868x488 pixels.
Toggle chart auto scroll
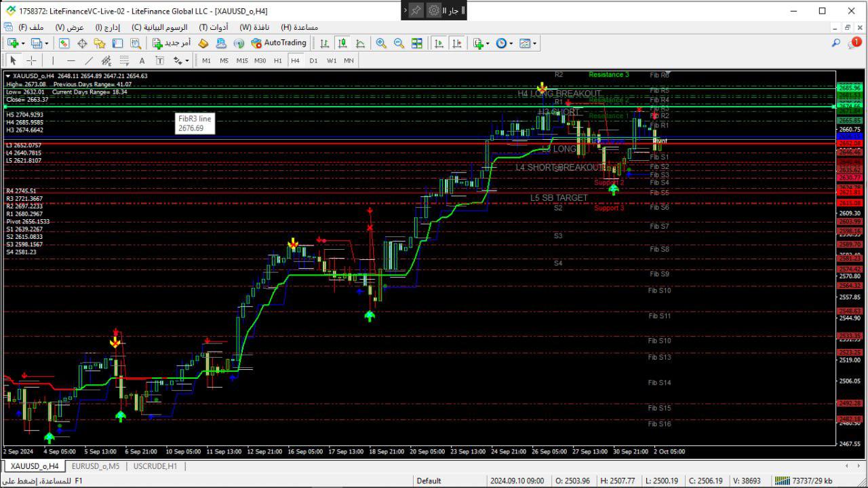[x=439, y=43]
